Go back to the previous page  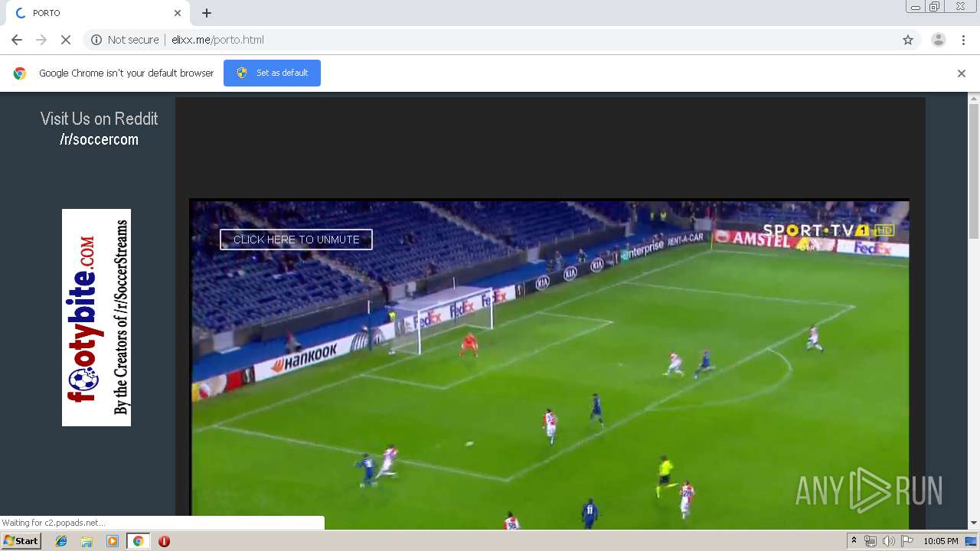(17, 40)
